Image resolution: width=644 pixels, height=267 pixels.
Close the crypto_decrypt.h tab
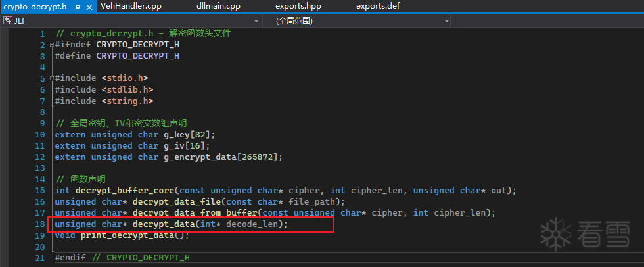click(89, 7)
